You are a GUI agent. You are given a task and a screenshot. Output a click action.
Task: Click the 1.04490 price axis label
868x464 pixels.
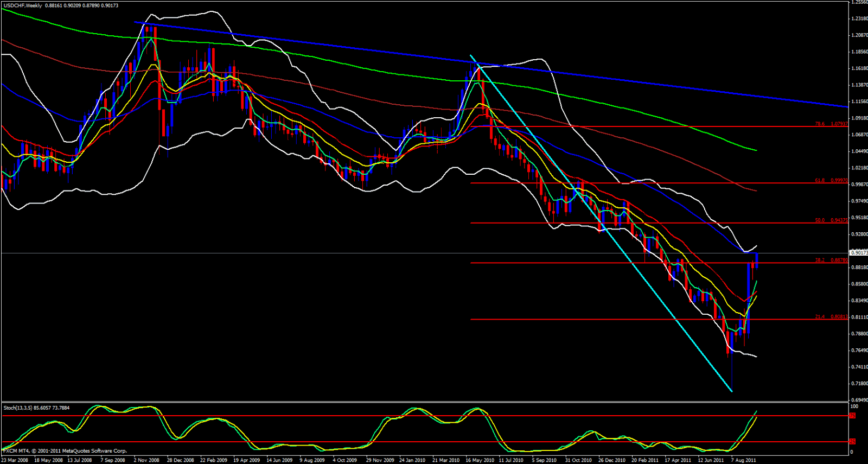[x=859, y=151]
